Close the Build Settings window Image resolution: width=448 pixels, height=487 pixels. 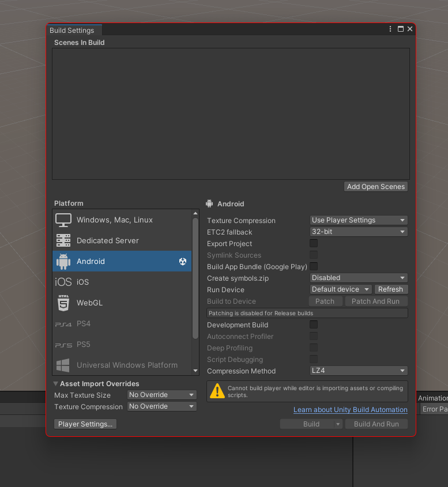point(410,29)
